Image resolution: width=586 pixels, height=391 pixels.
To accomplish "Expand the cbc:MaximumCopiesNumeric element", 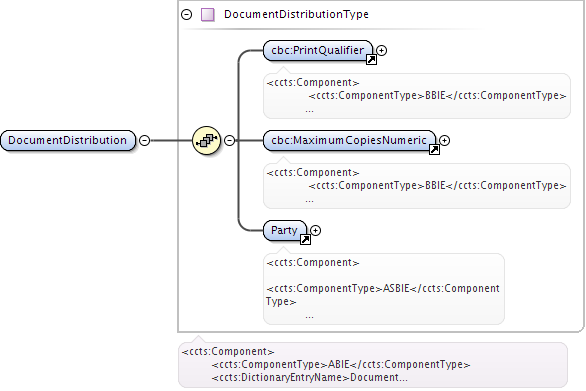I will [x=444, y=141].
